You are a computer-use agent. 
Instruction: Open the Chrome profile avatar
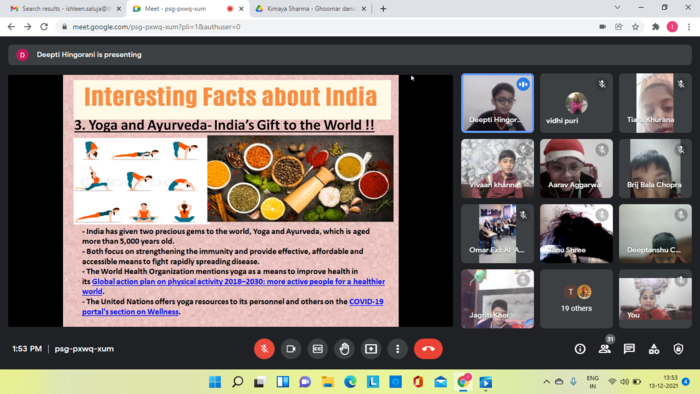pyautogui.click(x=672, y=27)
